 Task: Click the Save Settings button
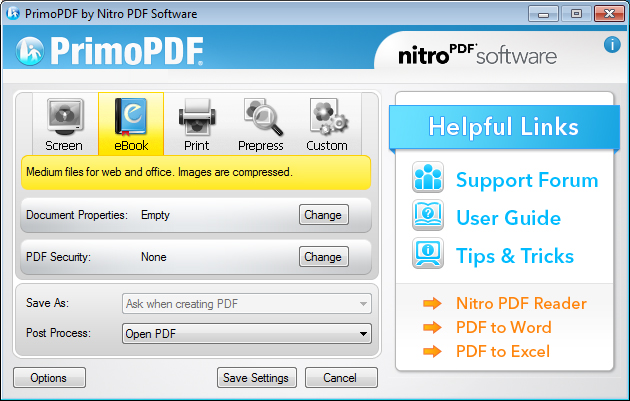tap(256, 378)
